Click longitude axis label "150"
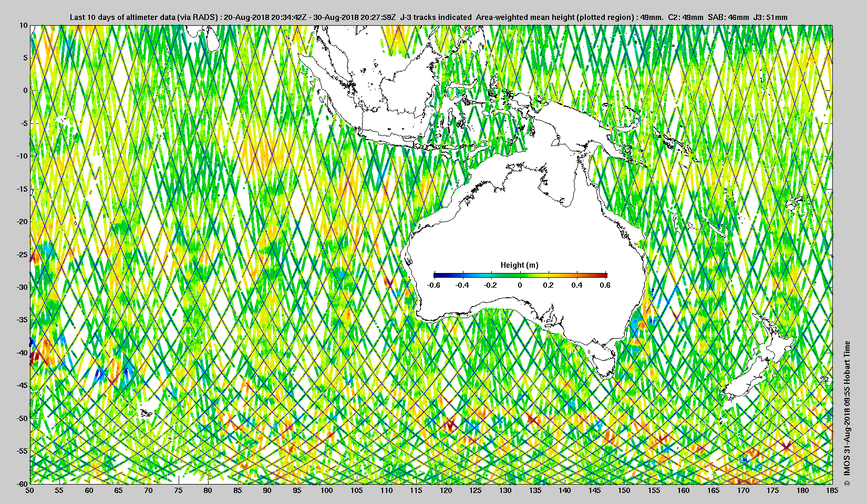 tap(624, 490)
